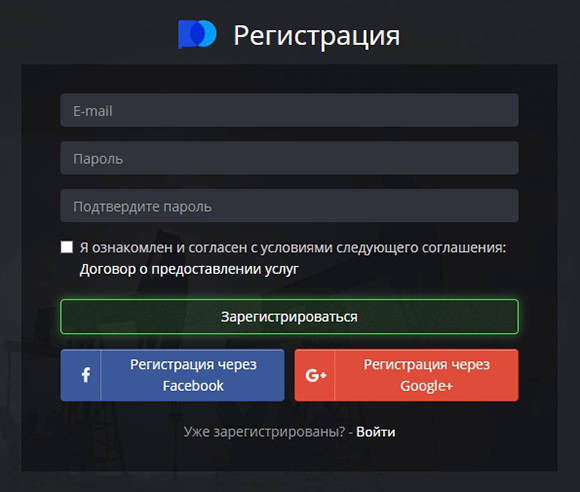
Task: Click the Регистрация page heading
Action: click(x=316, y=36)
